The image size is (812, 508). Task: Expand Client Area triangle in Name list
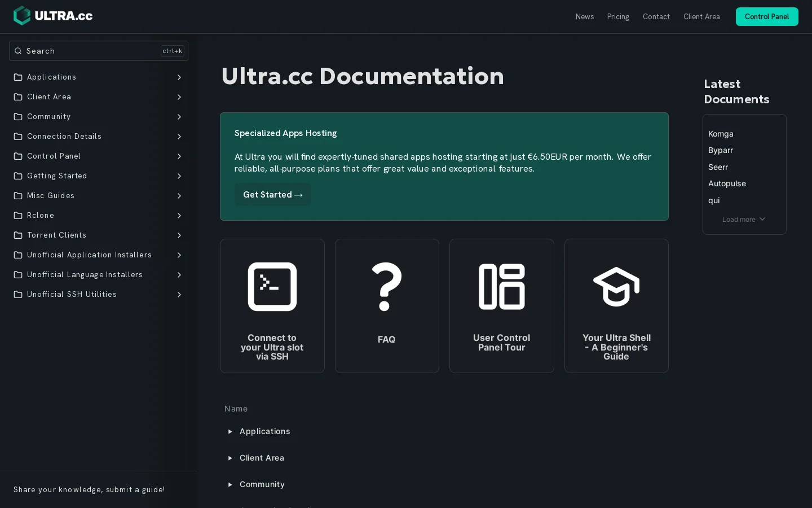(230, 458)
